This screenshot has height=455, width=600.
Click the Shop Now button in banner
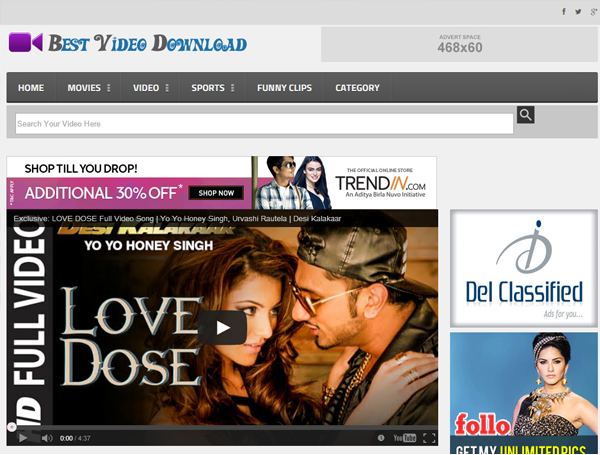(216, 193)
